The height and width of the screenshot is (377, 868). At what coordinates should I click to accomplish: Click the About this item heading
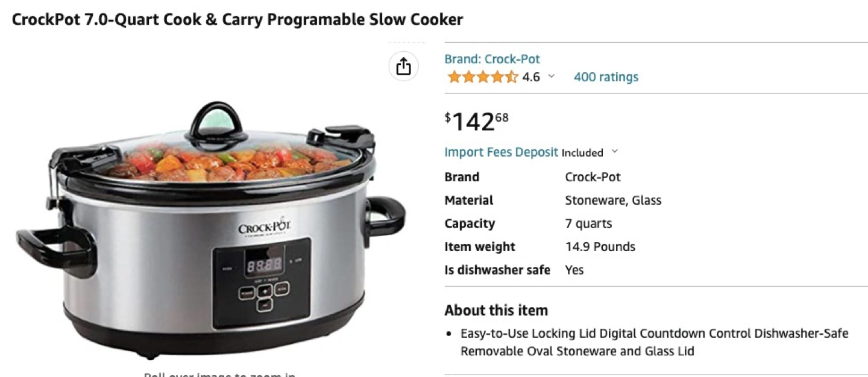coord(496,311)
